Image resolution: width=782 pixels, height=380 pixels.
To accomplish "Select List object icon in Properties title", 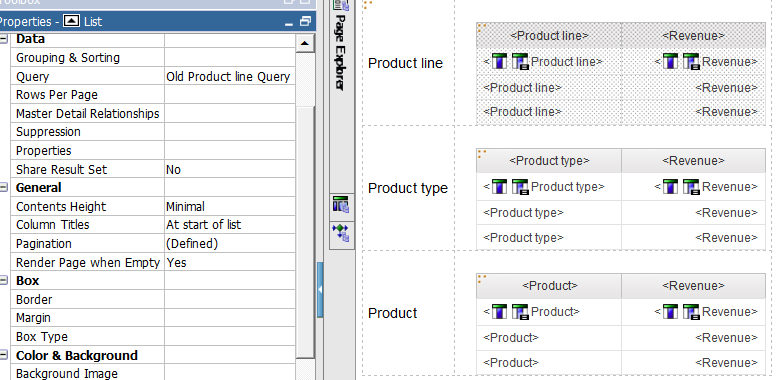I will point(72,21).
